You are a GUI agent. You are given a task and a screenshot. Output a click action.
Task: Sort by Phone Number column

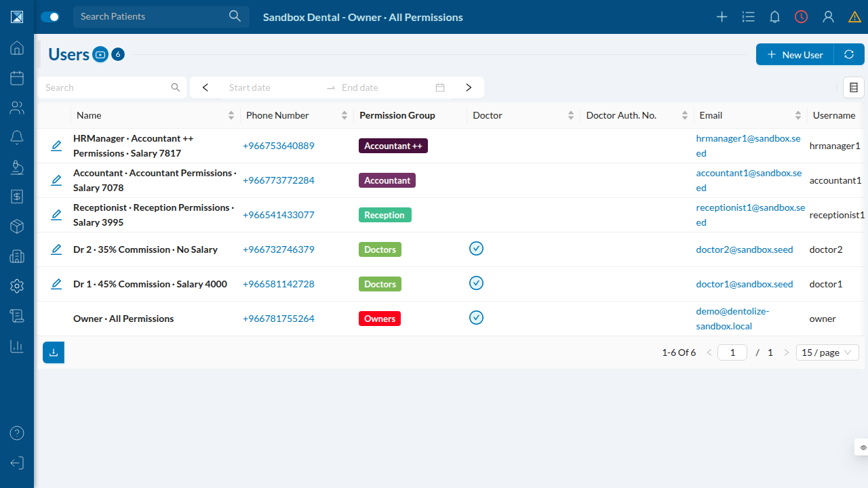[344, 115]
